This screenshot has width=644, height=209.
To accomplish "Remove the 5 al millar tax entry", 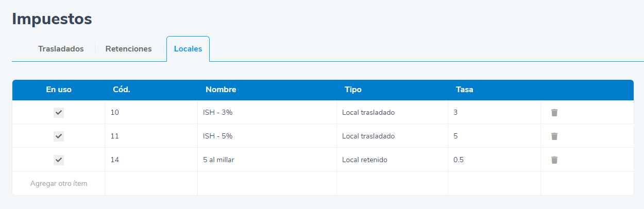I will tap(554, 160).
